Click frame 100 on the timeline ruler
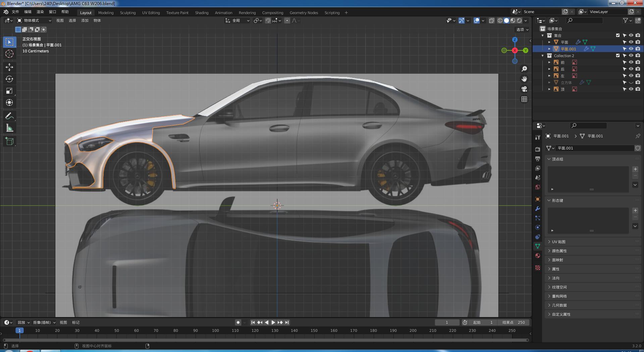 point(215,331)
